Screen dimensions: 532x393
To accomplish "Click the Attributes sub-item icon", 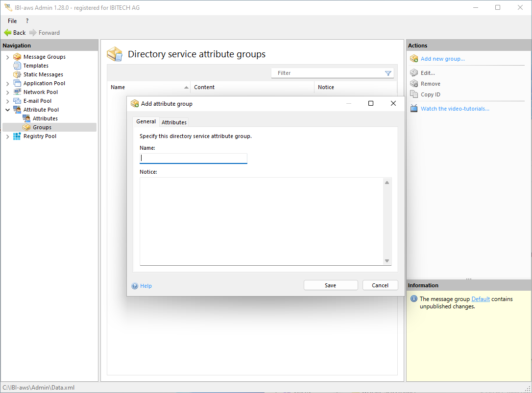I will point(26,118).
